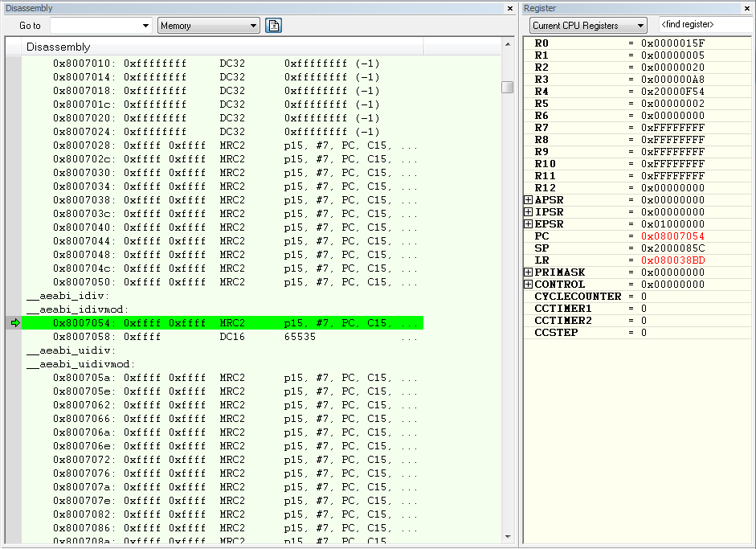
Task: Click the R8 register name
Action: pyautogui.click(x=541, y=139)
